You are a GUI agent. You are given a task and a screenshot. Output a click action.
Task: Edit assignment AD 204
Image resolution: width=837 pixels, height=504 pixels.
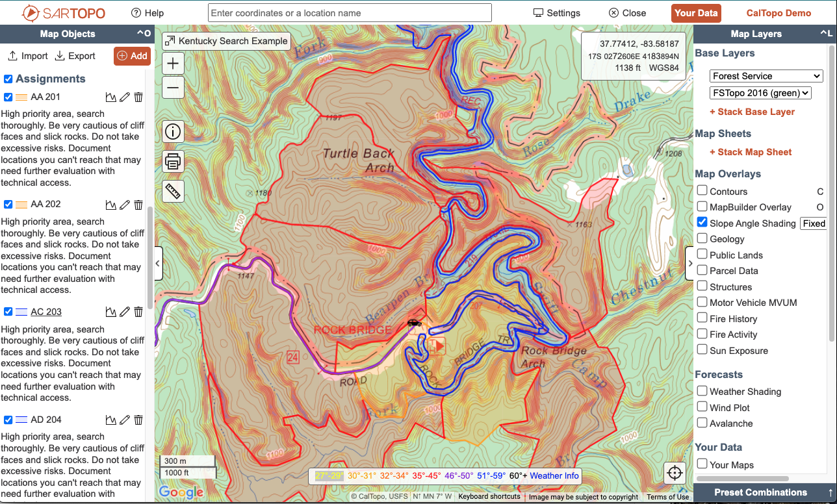click(x=125, y=420)
